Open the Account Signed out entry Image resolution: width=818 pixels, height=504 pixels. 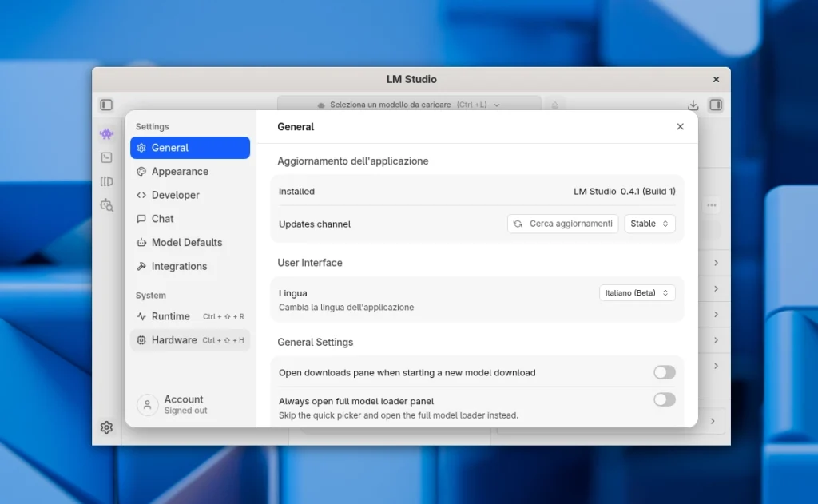tap(185, 405)
